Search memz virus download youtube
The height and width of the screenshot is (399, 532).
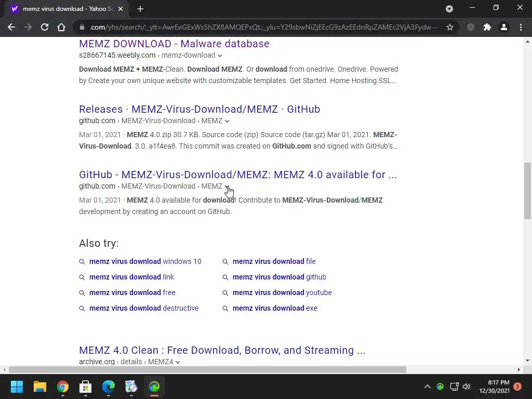282,292
